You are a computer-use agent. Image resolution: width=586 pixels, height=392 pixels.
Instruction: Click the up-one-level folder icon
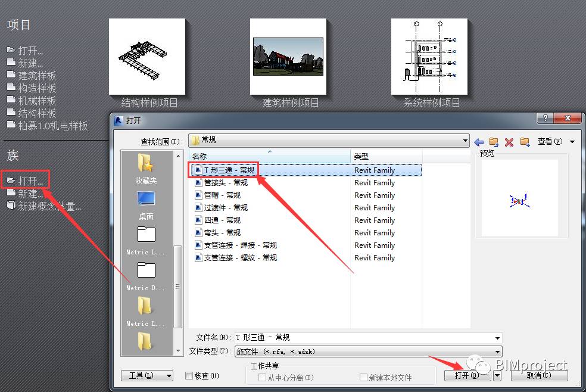pos(494,142)
